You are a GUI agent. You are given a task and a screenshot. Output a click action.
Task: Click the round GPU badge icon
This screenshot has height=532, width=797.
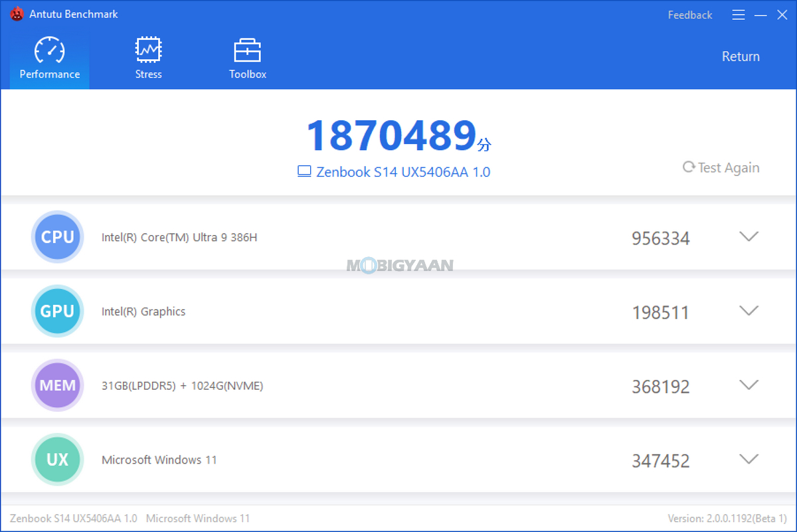[x=58, y=311]
